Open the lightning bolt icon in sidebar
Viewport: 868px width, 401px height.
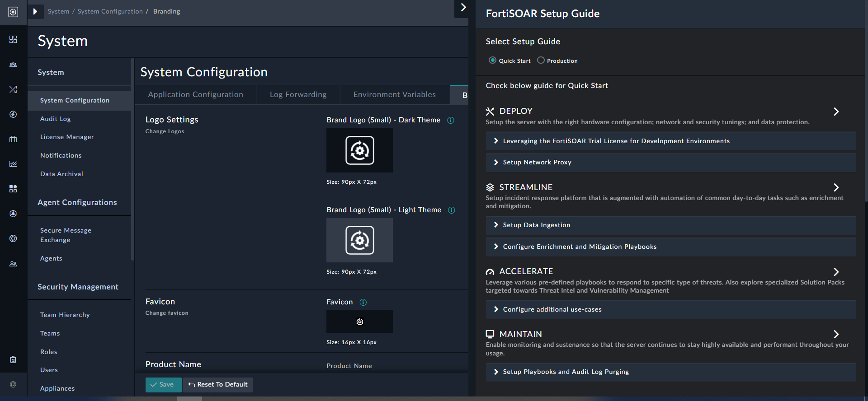[x=13, y=114]
